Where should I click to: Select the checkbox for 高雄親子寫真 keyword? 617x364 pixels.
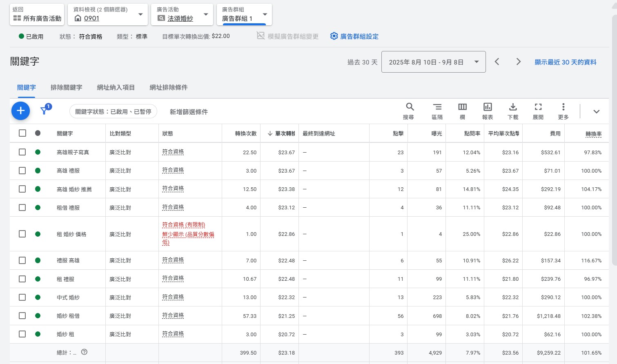(22, 152)
